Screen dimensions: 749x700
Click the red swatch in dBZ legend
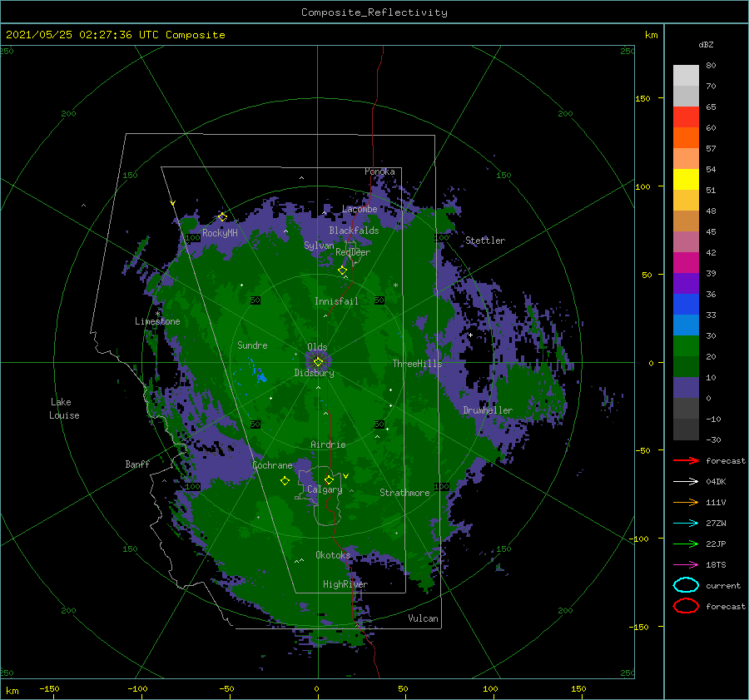coord(686,117)
